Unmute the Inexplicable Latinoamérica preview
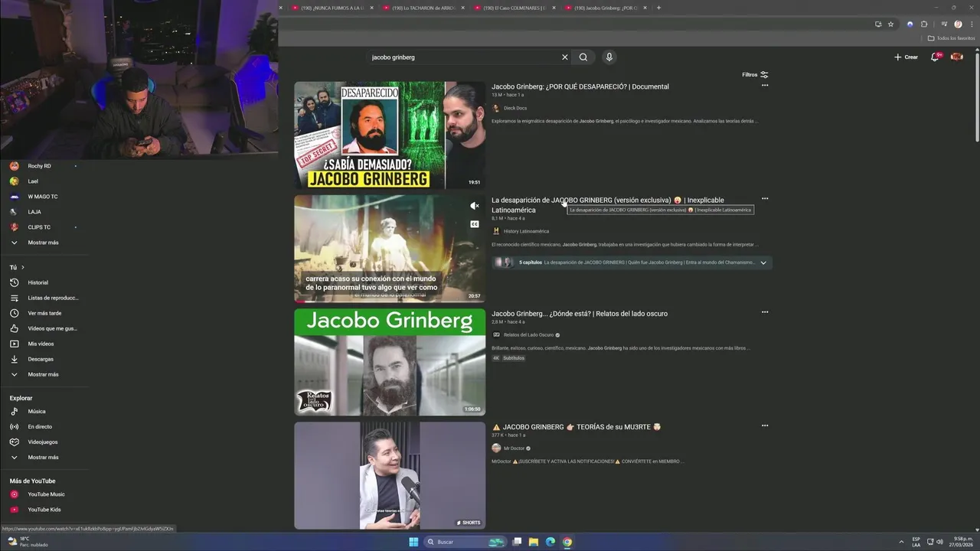980x551 pixels. (x=475, y=206)
